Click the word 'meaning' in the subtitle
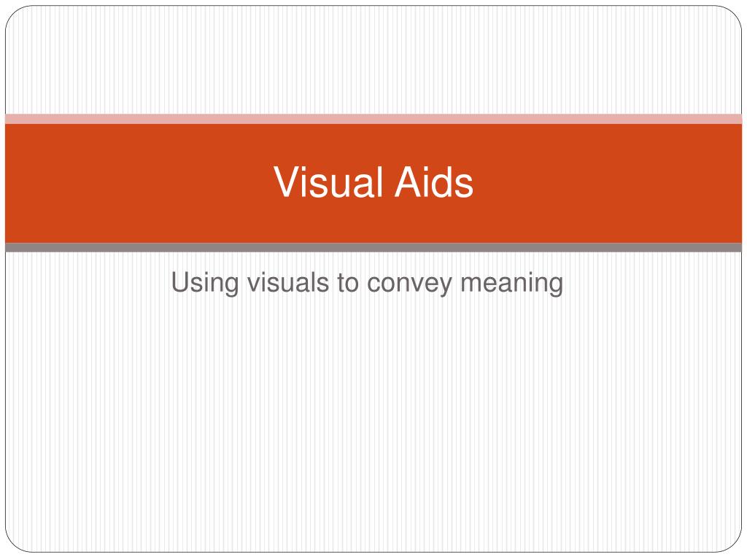 tap(511, 283)
